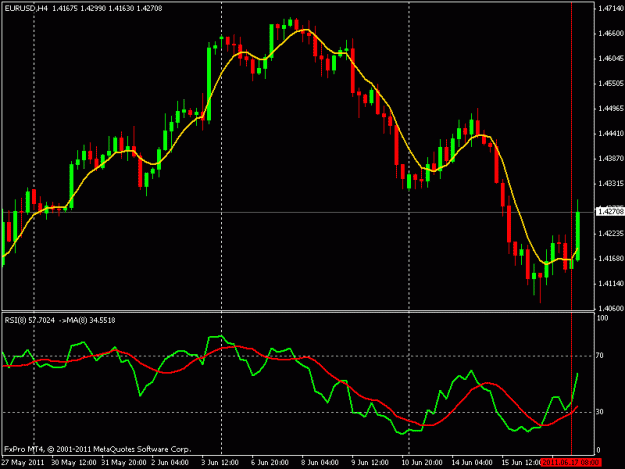625x469 pixels.
Task: Click the 14 Jun 04:00 time label
Action: [x=472, y=463]
